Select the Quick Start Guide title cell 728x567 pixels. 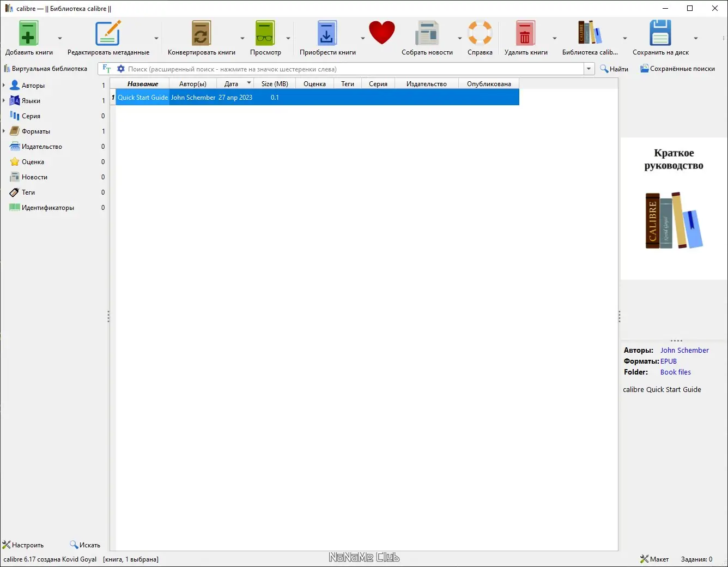click(x=143, y=97)
